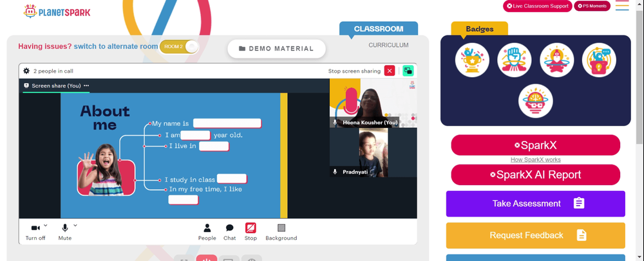This screenshot has width=644, height=261.
Task: Click the PlanetSpark logo
Action: pyautogui.click(x=57, y=12)
